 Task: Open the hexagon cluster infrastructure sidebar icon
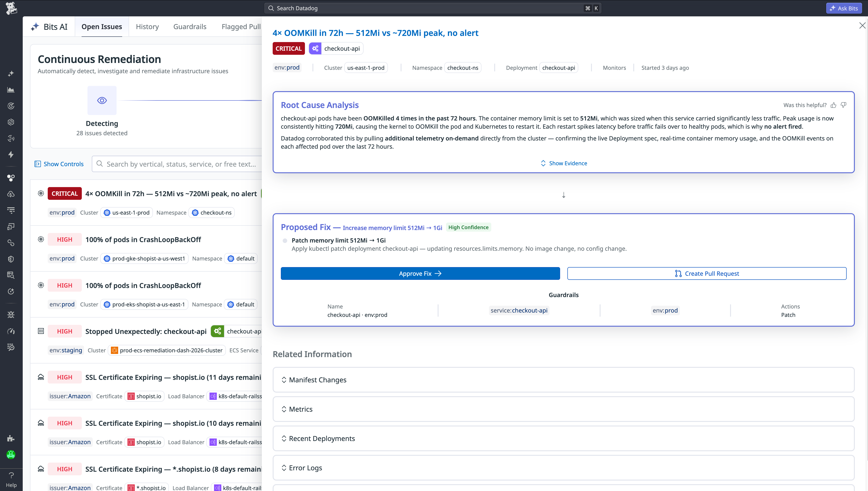(x=11, y=178)
